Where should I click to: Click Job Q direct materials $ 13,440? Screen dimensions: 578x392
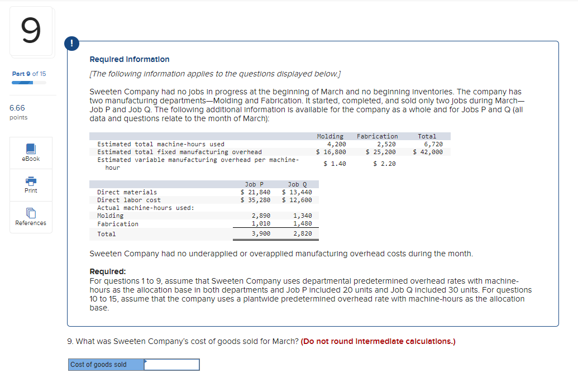[297, 192]
